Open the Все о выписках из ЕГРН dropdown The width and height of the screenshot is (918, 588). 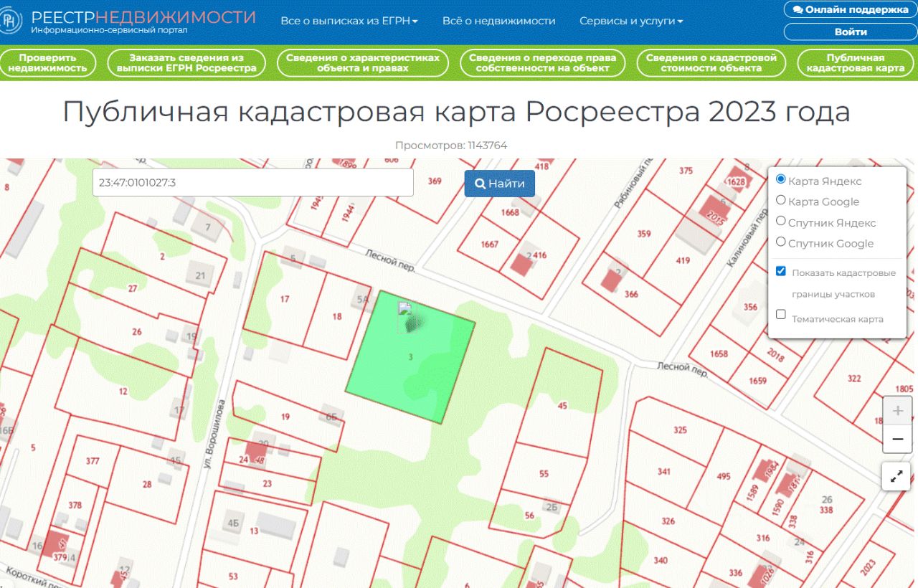pos(349,22)
